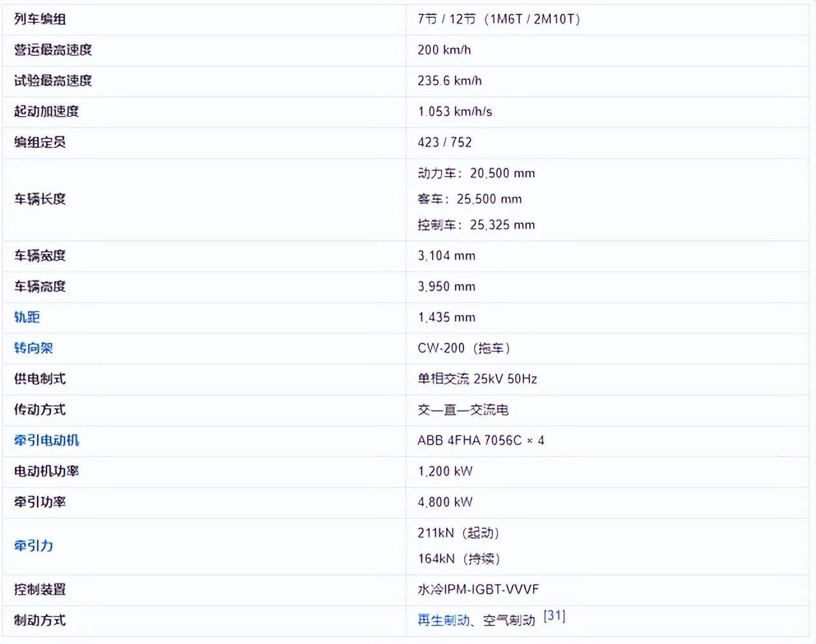Click the 控制车: 25,325 mm line
This screenshot has height=644, width=816.
476,225
